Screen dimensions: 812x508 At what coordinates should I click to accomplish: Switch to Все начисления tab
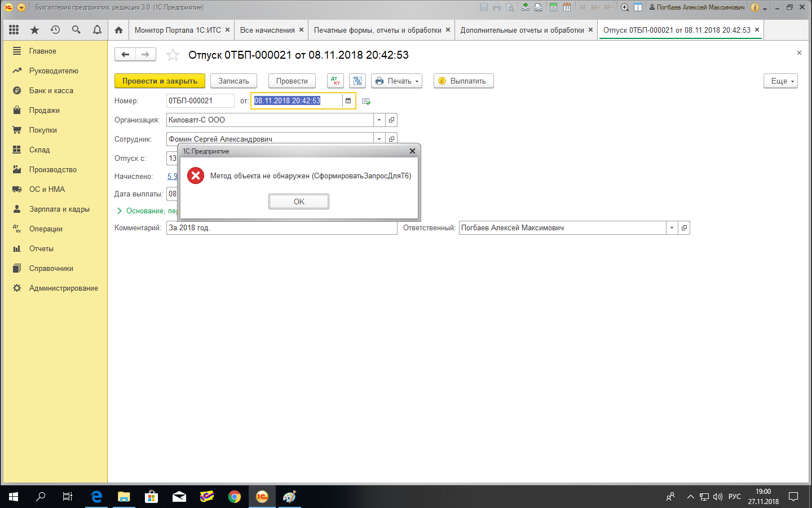click(267, 30)
